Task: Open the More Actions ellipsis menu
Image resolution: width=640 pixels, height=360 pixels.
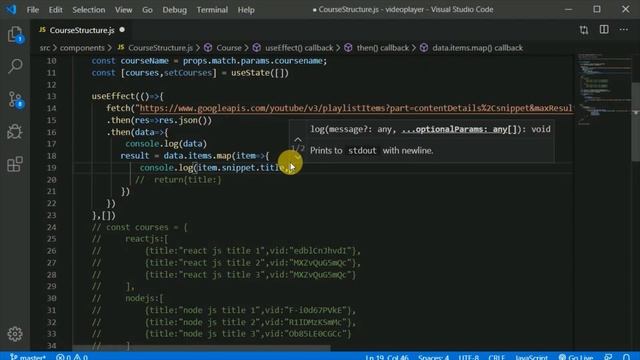Action: (x=624, y=29)
